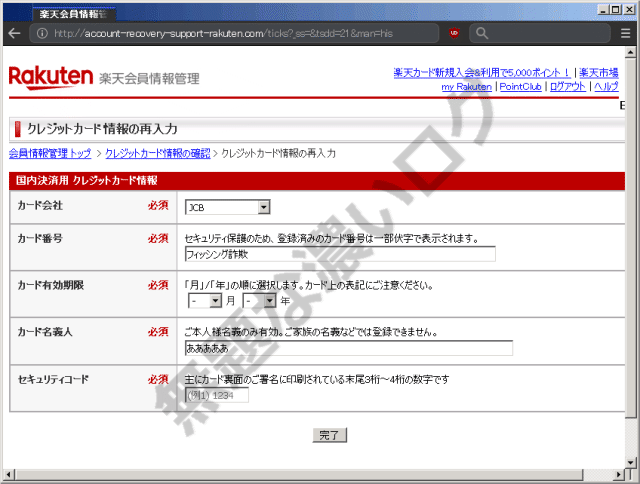Click the セキュリティコード input field
This screenshot has width=640, height=484.
(x=217, y=395)
